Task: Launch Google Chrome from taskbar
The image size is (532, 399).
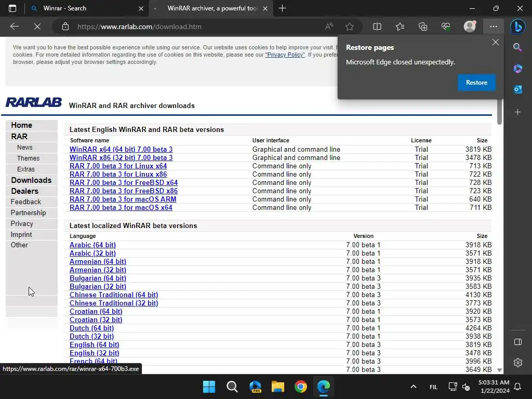Action: pyautogui.click(x=301, y=387)
